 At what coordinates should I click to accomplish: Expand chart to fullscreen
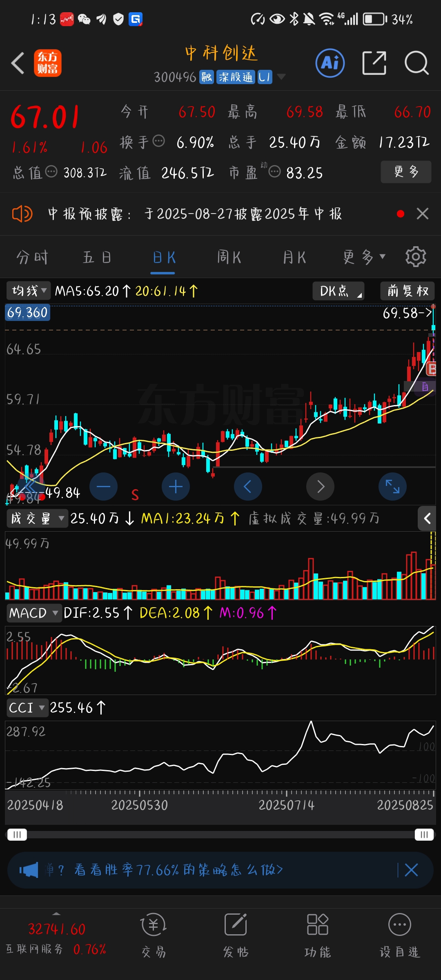tap(392, 486)
